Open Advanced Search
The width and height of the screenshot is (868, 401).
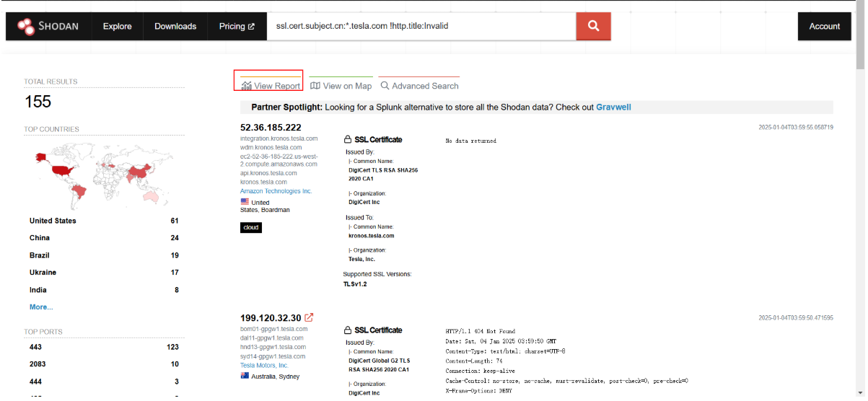tap(419, 86)
